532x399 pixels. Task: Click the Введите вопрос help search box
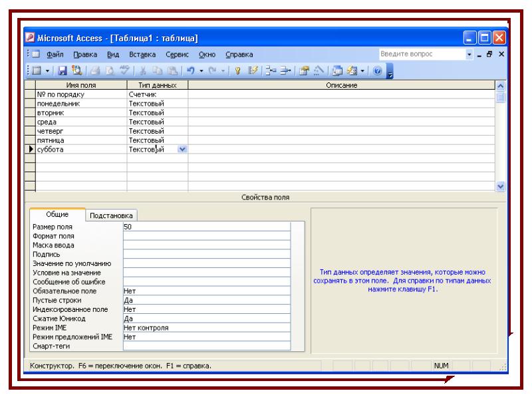[419, 54]
